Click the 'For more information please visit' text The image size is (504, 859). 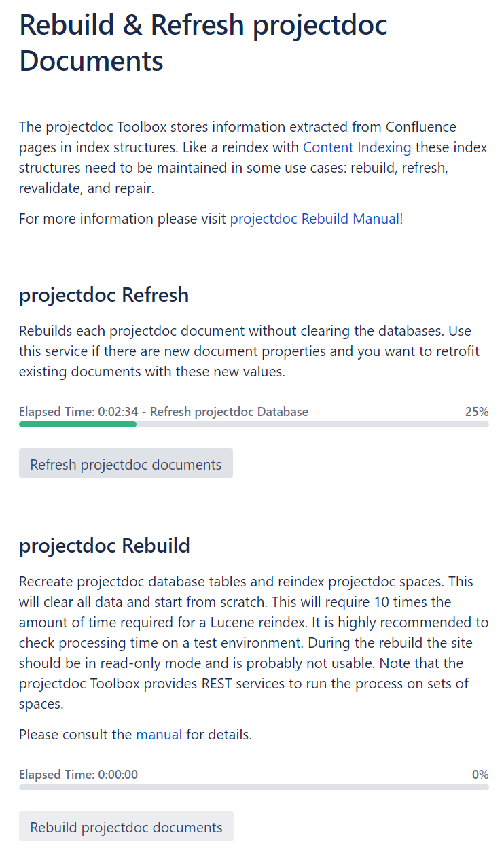pyautogui.click(x=124, y=219)
